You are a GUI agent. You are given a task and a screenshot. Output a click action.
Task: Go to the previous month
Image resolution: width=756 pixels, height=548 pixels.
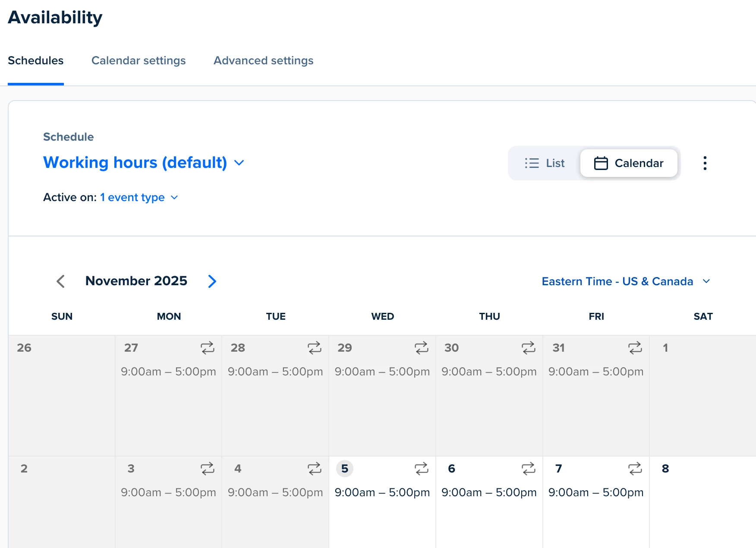click(x=61, y=281)
